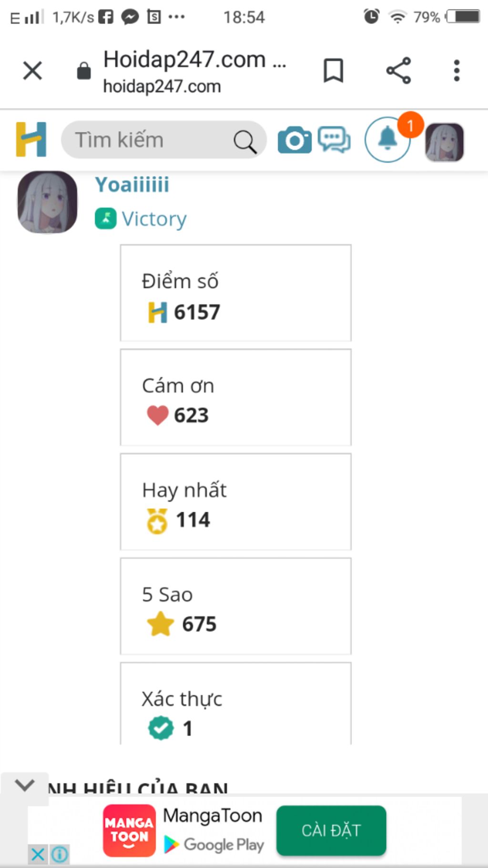Open the Hoidap247 home logo
Screen dimensions: 488x868
[x=31, y=139]
